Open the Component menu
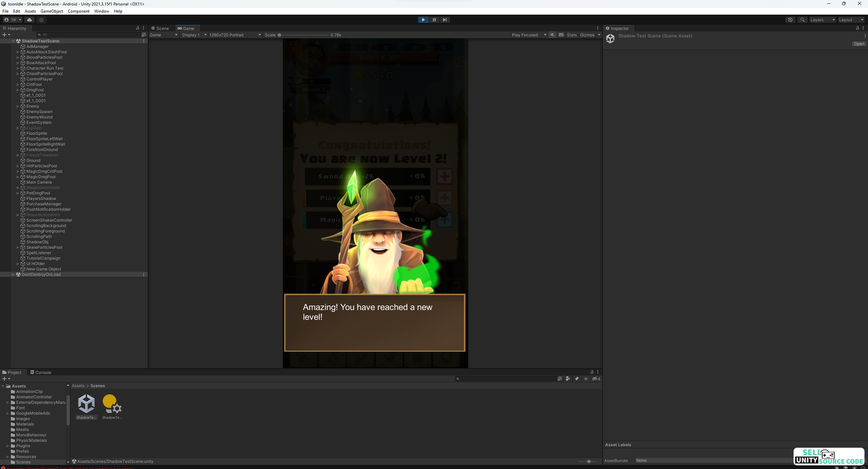Image resolution: width=868 pixels, height=469 pixels. point(79,11)
